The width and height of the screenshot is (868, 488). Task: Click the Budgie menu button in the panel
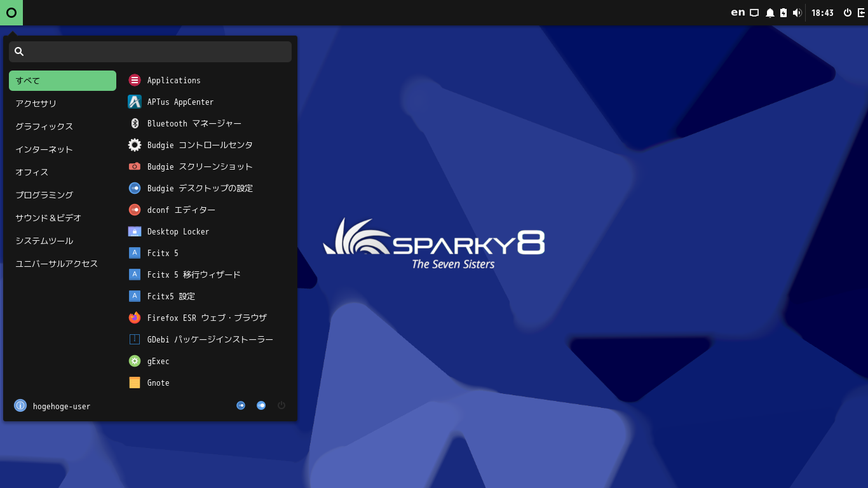pyautogui.click(x=11, y=13)
